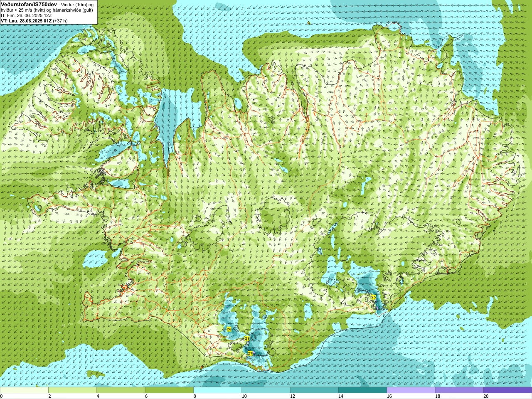Screen dimensions: 532x399
Task: Select the Veðurstofan/IS750dev title text
Action: coord(29,4)
